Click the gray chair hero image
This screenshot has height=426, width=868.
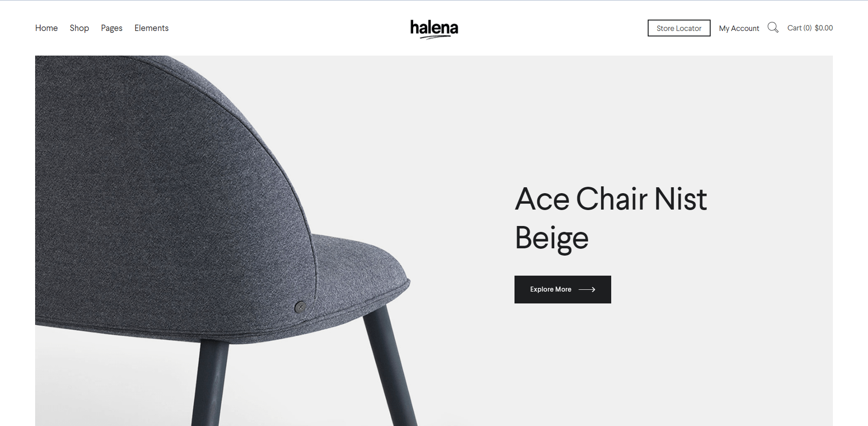coord(223,241)
